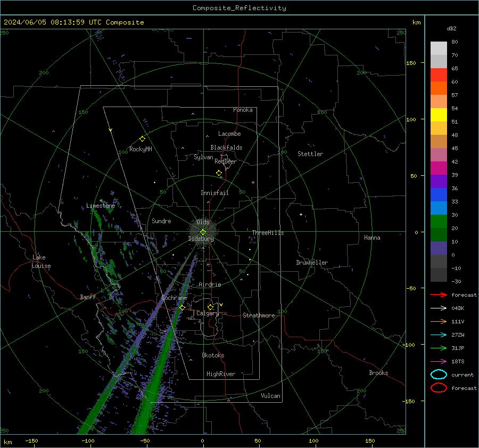479x448 pixels.
Task: Click the dBZ legend heading
Action: (x=451, y=28)
